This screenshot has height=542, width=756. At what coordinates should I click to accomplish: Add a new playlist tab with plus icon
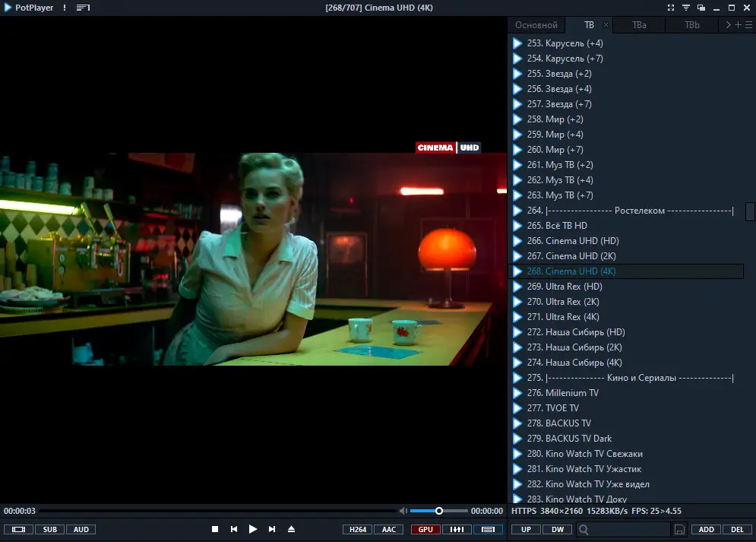(x=739, y=24)
